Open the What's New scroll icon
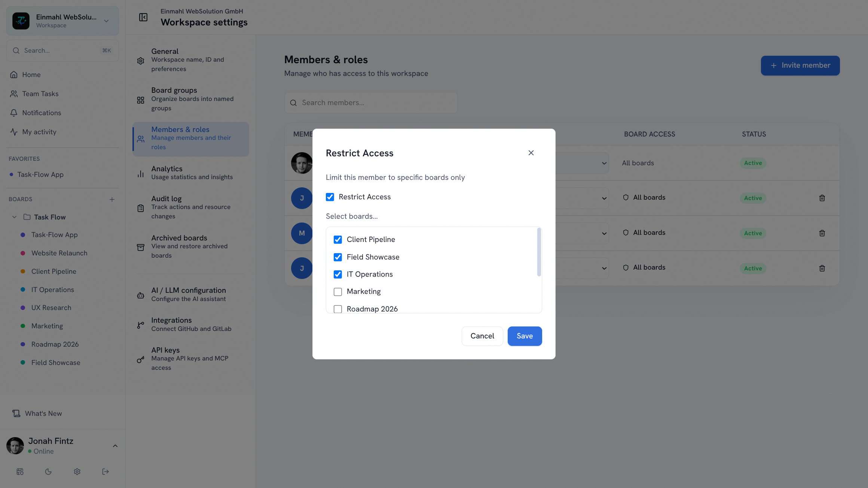 (x=16, y=413)
